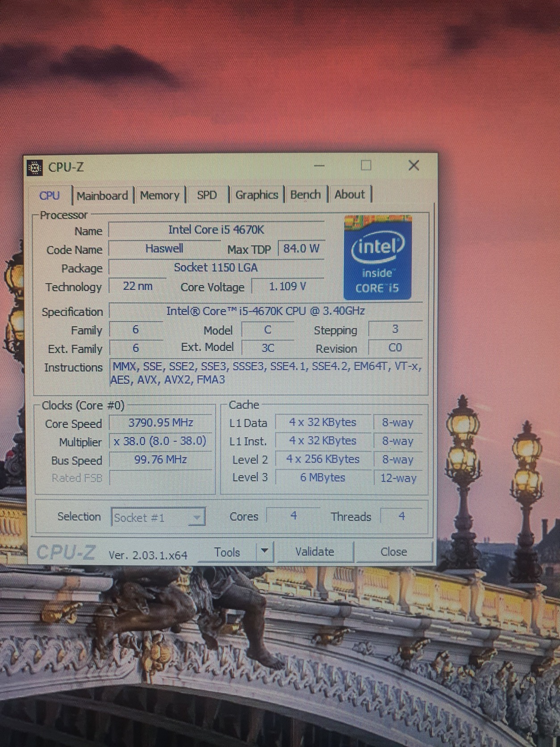Click the Level 3 value 6 MBytes

(323, 478)
